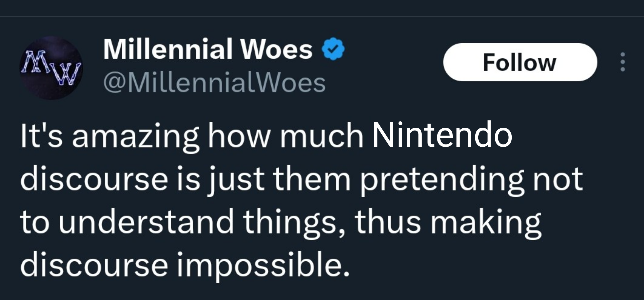This screenshot has width=644, height=300.
Task: Click the blue verified checkmark badge
Action: [x=333, y=50]
